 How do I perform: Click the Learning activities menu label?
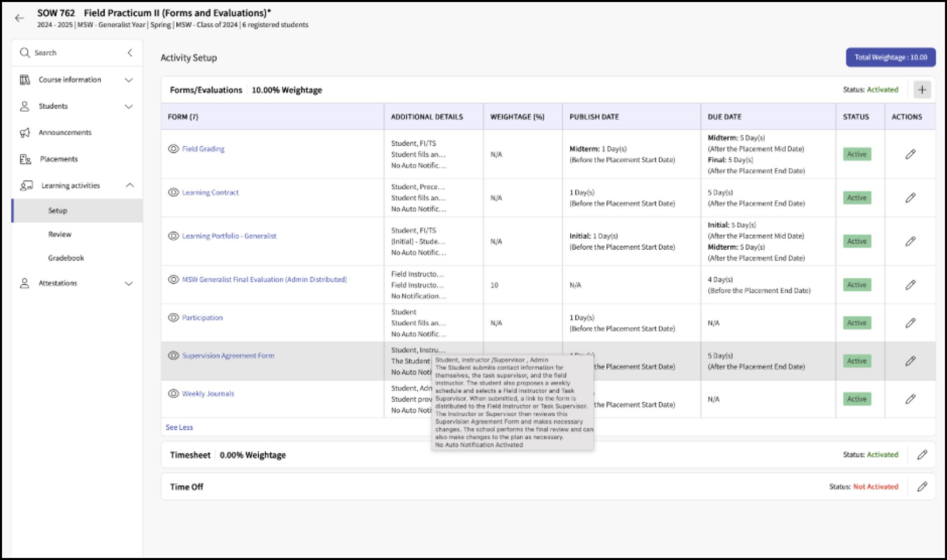tap(71, 186)
